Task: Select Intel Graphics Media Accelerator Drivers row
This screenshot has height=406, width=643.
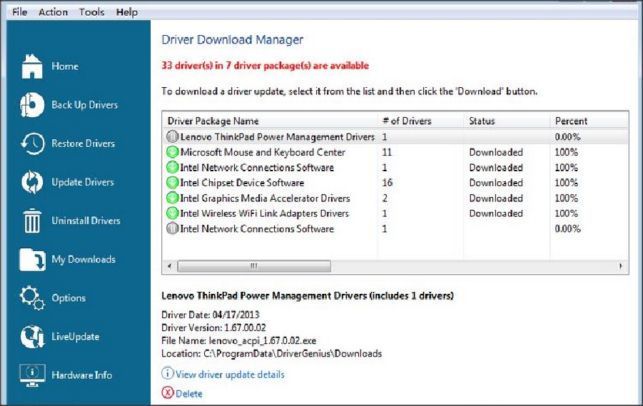Action: coord(395,198)
